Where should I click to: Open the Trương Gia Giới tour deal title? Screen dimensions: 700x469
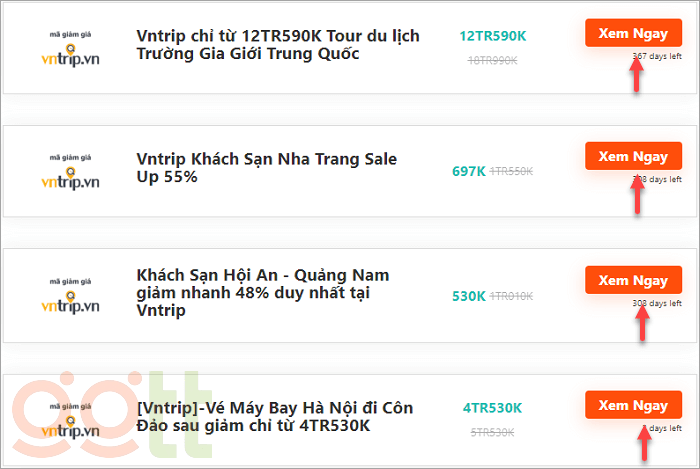coord(277,45)
